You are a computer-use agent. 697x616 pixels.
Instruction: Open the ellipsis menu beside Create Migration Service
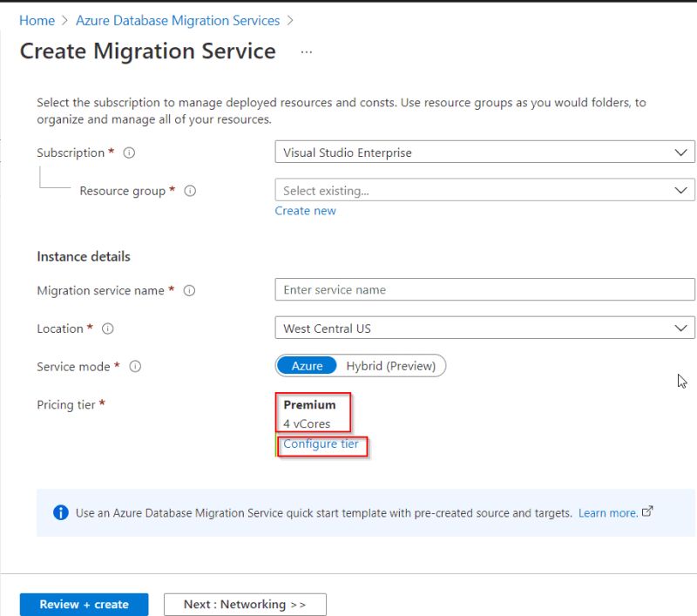point(306,53)
